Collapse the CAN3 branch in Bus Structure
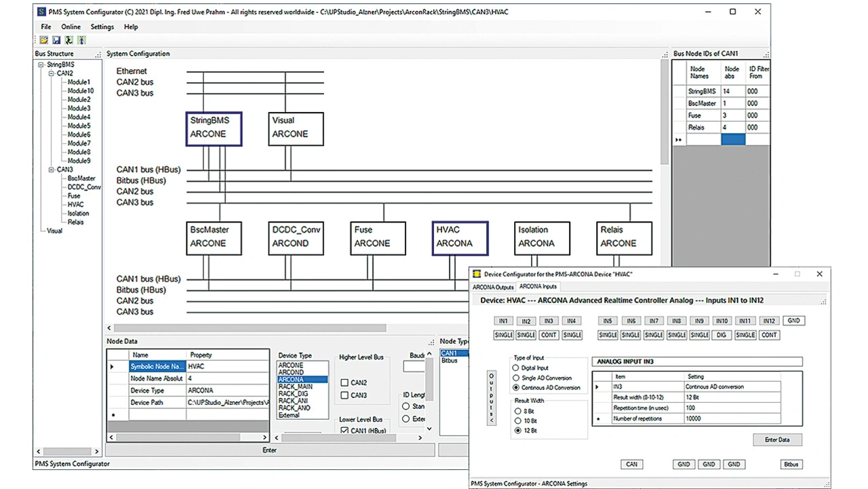The height and width of the screenshot is (489, 868). (x=51, y=170)
